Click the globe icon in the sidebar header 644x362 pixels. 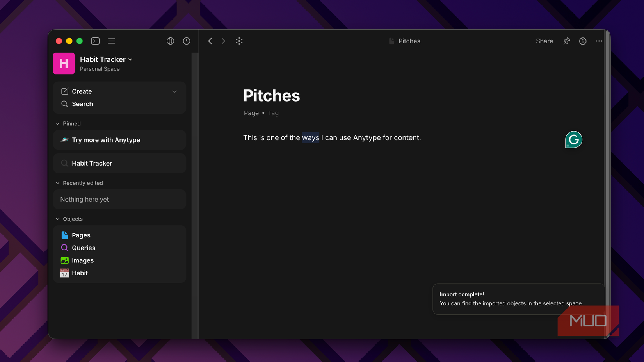pyautogui.click(x=170, y=41)
